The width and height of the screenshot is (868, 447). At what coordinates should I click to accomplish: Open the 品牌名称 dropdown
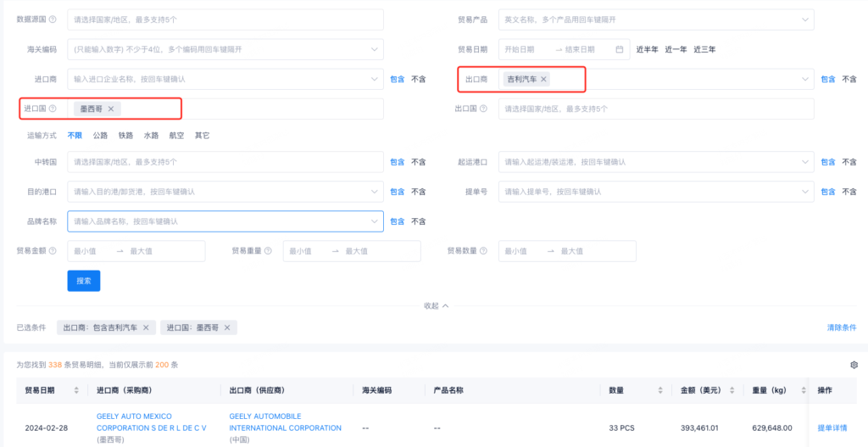click(376, 221)
